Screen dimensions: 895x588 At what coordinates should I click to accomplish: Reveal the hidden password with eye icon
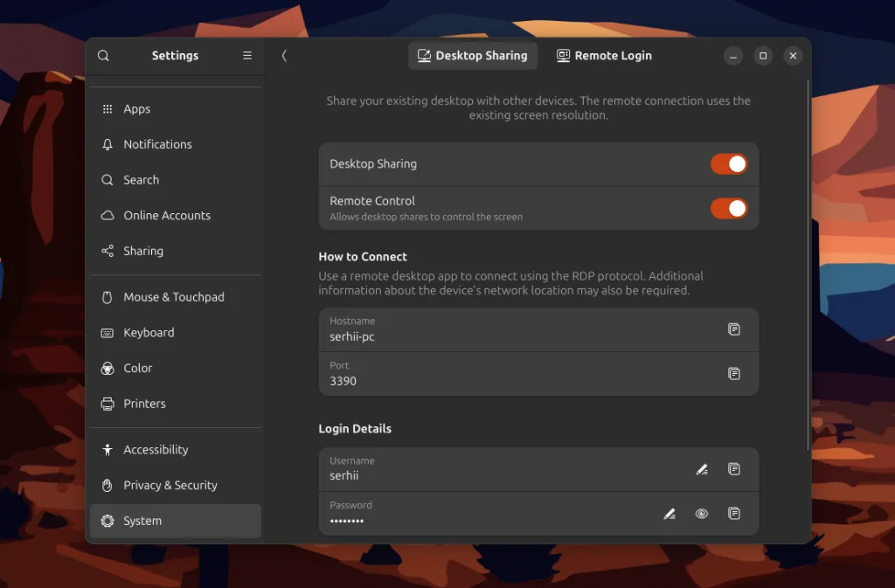[x=702, y=514]
